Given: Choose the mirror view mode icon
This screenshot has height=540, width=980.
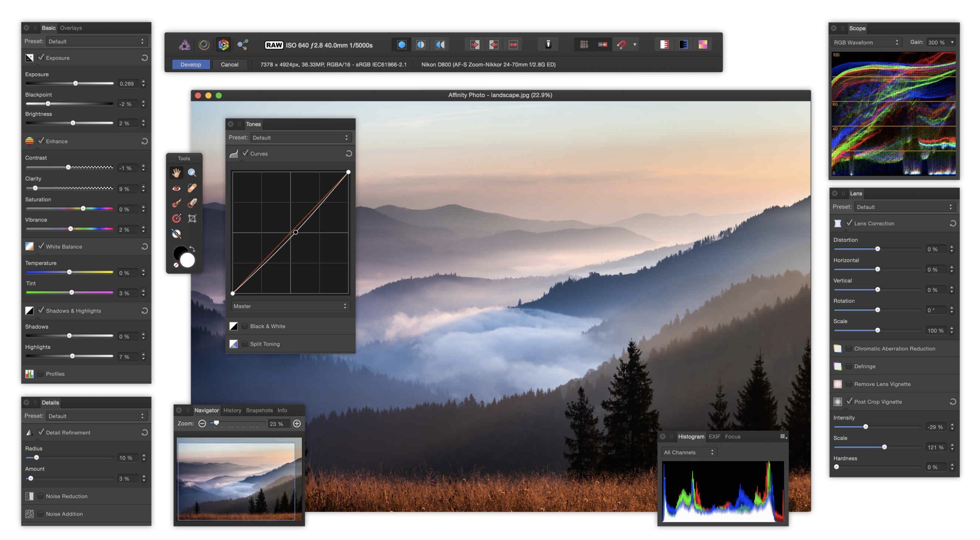Looking at the screenshot, I should pyautogui.click(x=440, y=45).
